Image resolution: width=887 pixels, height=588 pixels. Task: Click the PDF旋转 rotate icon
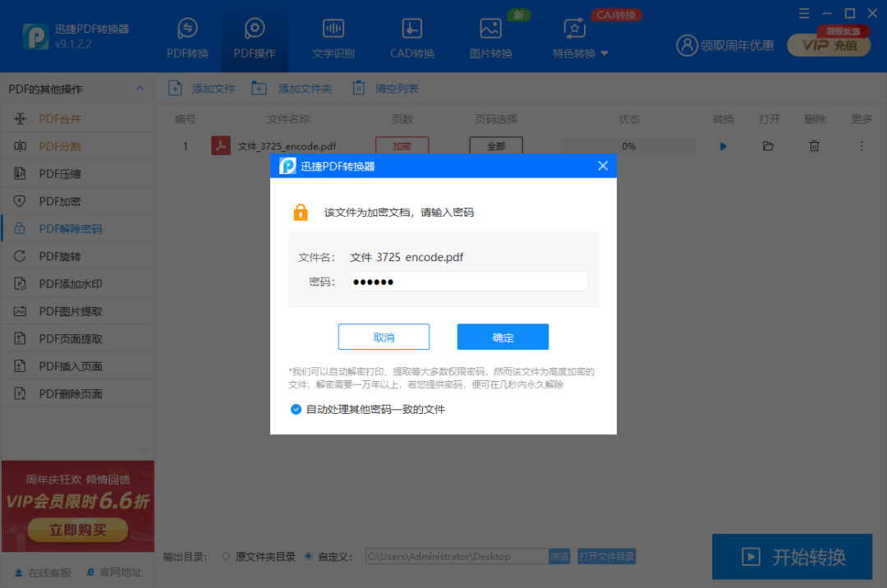click(20, 256)
